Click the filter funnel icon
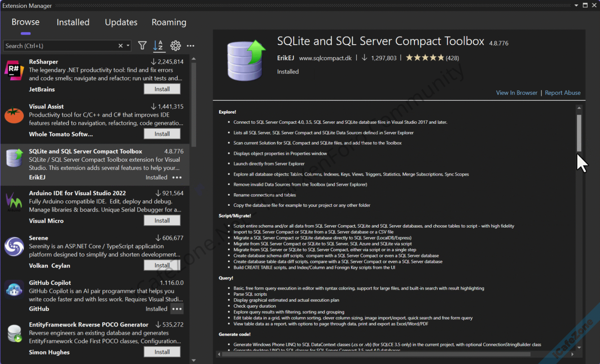 click(x=142, y=46)
